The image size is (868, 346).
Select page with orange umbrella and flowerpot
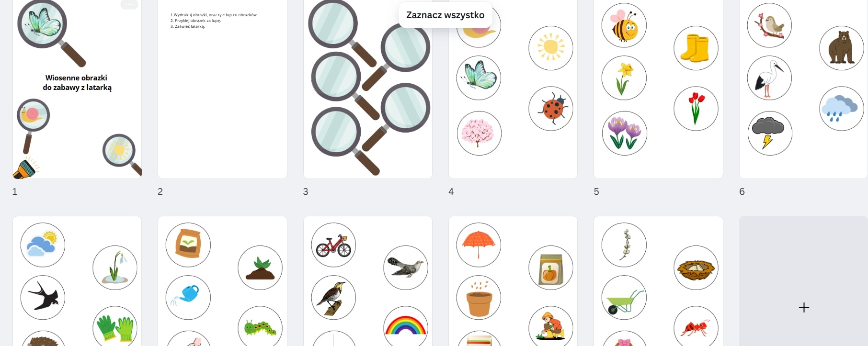513,281
